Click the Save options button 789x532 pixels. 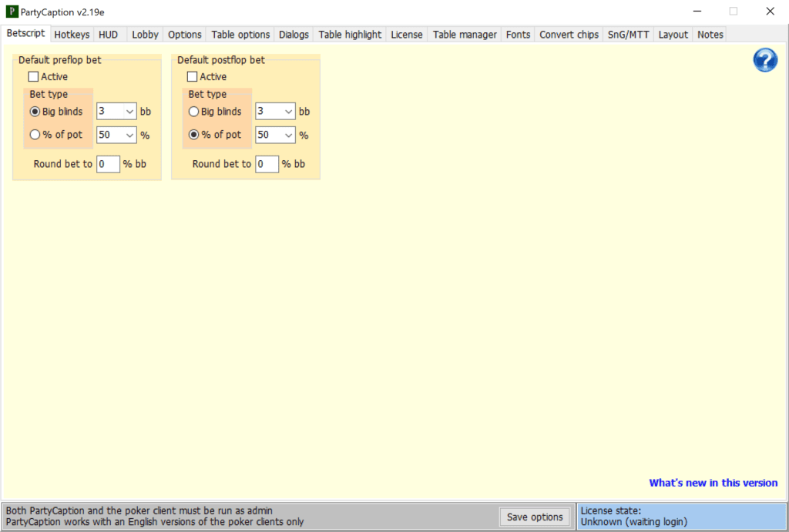(x=535, y=517)
